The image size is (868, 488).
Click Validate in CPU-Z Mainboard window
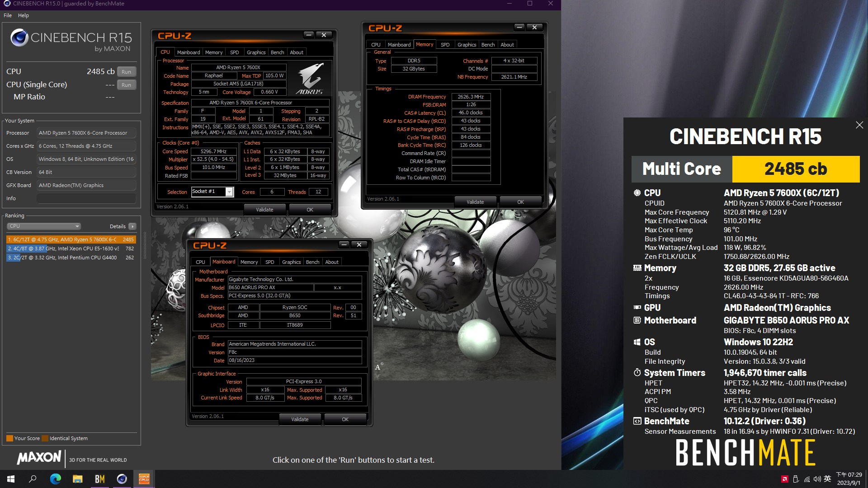point(300,419)
